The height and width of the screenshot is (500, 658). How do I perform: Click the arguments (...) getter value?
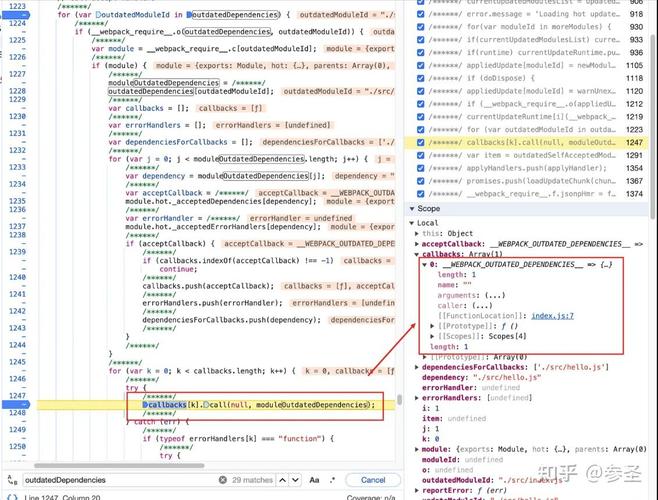coord(494,295)
